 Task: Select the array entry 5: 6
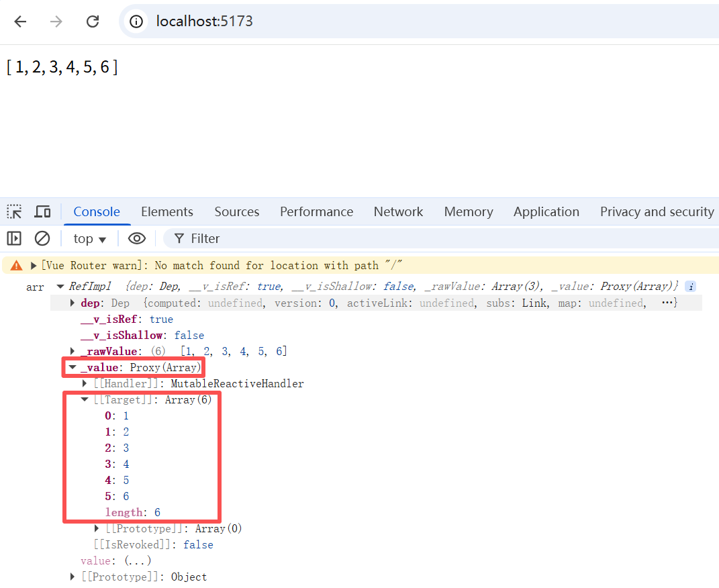click(117, 496)
